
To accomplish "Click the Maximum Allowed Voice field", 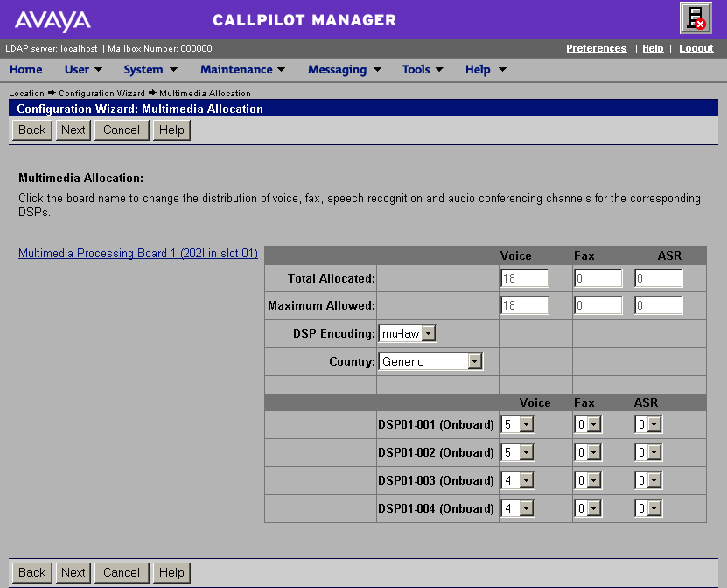I will [524, 305].
